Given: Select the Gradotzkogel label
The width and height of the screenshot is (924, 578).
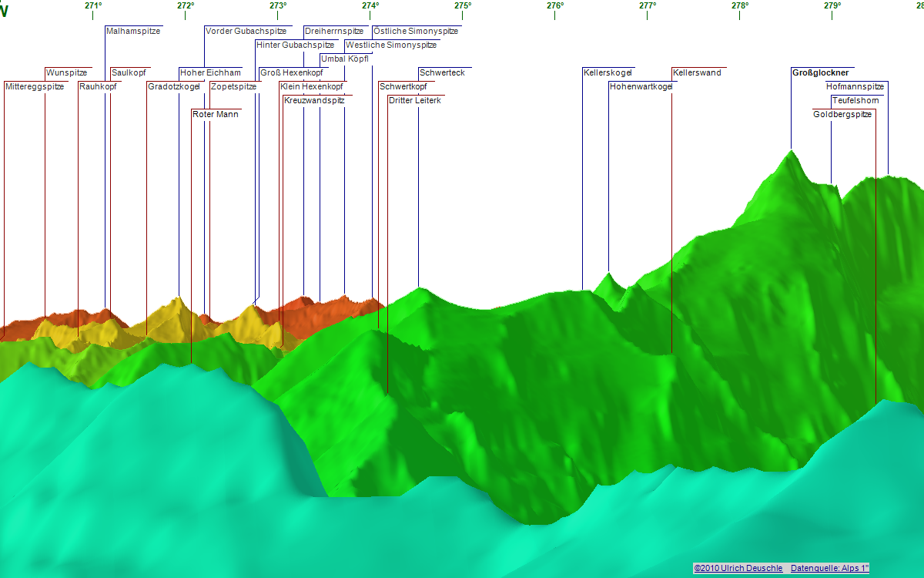Looking at the screenshot, I should tap(174, 87).
